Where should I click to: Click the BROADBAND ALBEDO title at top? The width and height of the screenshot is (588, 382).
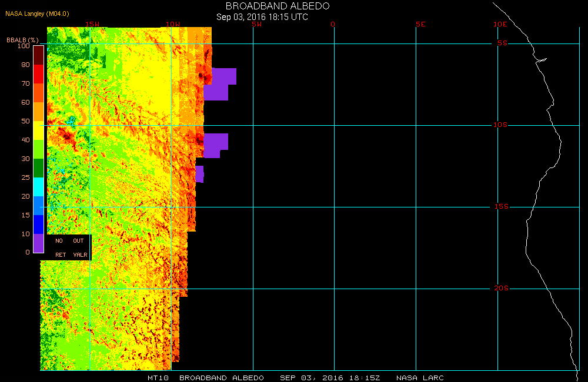tap(278, 6)
